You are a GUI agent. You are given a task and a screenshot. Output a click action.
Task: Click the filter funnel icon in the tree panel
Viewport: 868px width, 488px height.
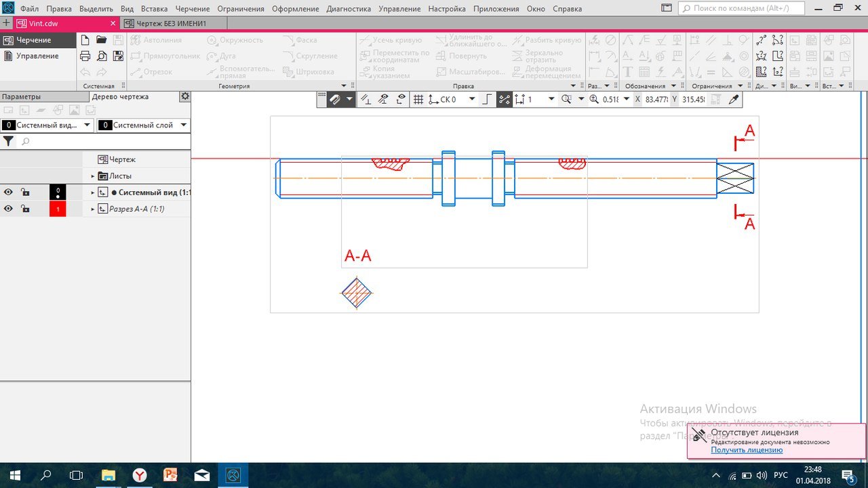8,142
